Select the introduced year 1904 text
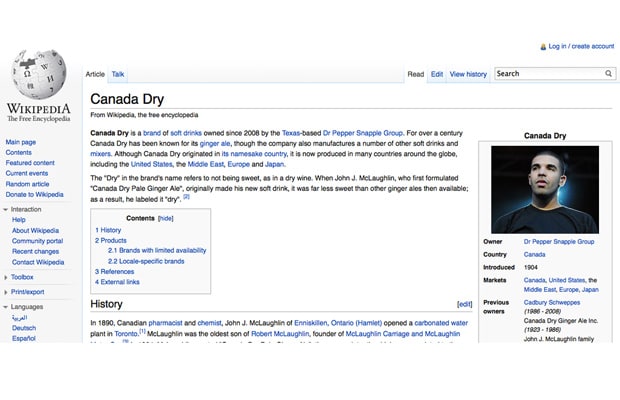 coord(531,267)
